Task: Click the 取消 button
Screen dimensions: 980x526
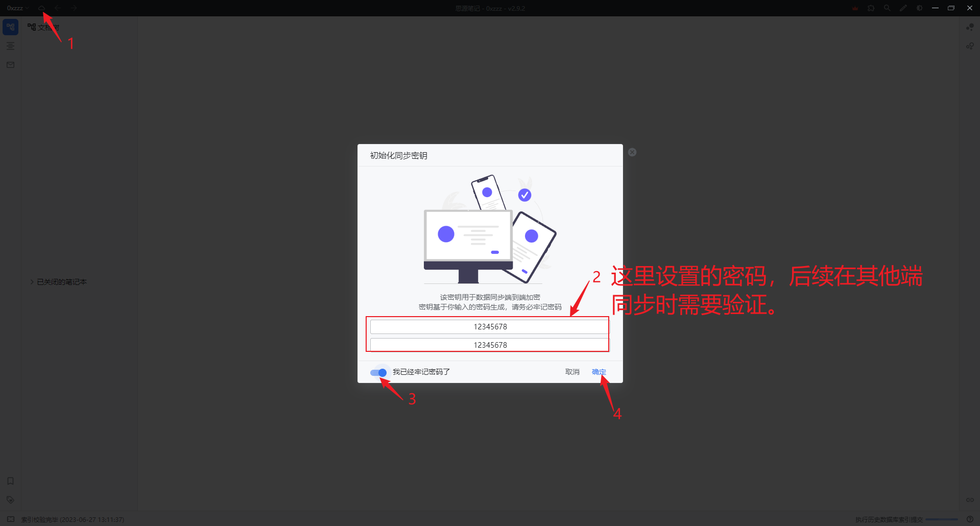Action: (572, 372)
